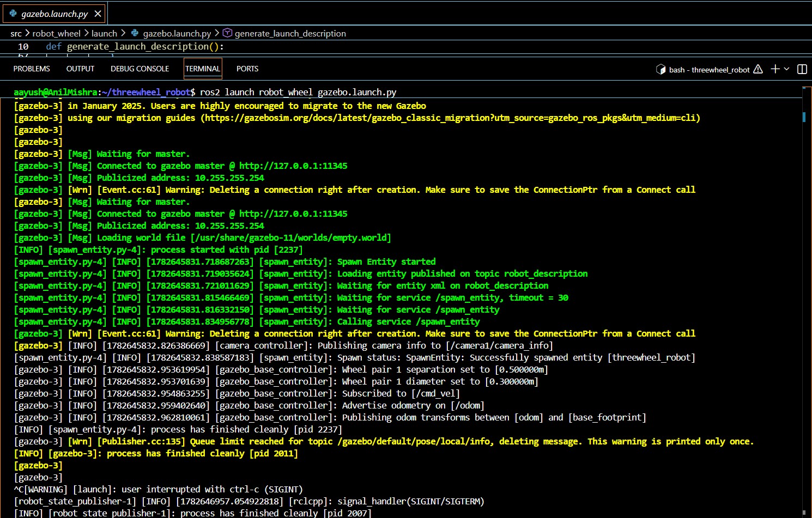Screen dimensions: 812x518
Task: Click 'Publishing camera info to [/camera1/camera_info]' line
Action: point(435,345)
